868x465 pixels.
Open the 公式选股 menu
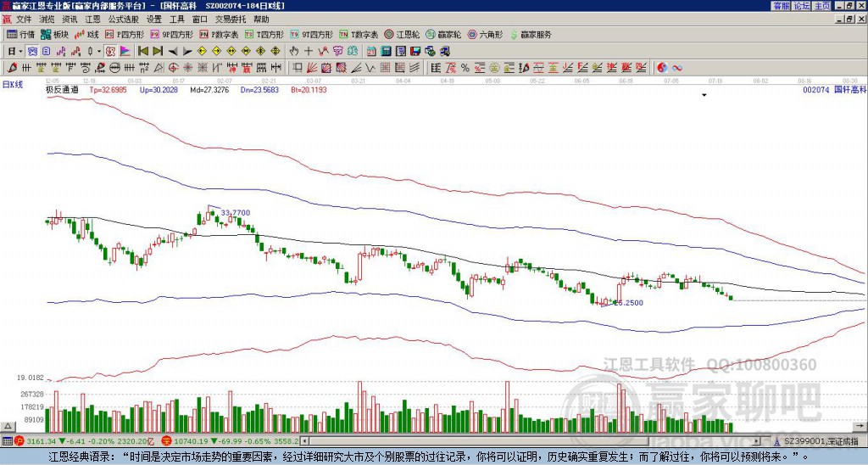coord(123,20)
